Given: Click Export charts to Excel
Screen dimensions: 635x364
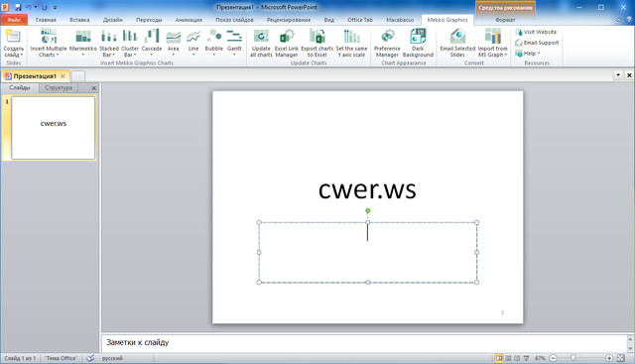Looking at the screenshot, I should (317, 43).
